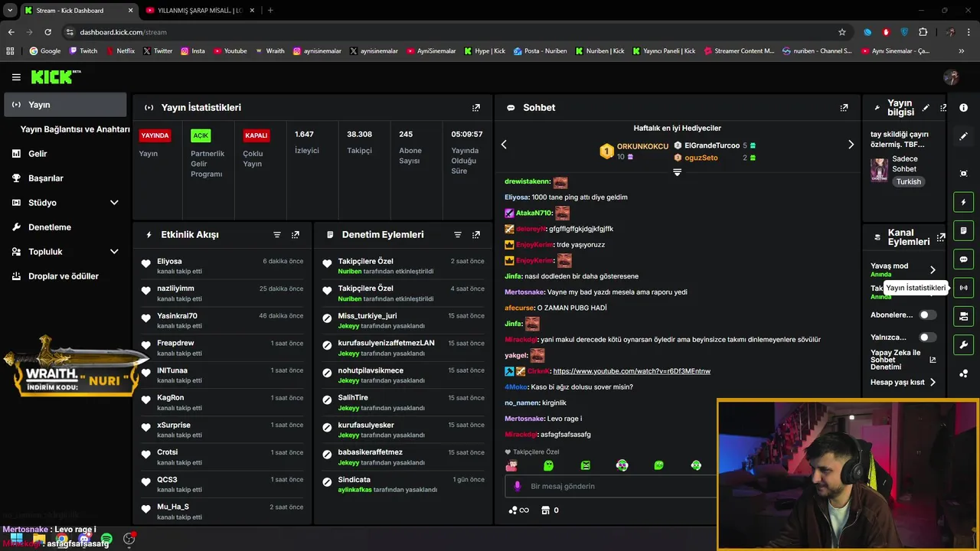The height and width of the screenshot is (551, 980).
Task: Reload the page in the browser
Action: click(x=47, y=32)
